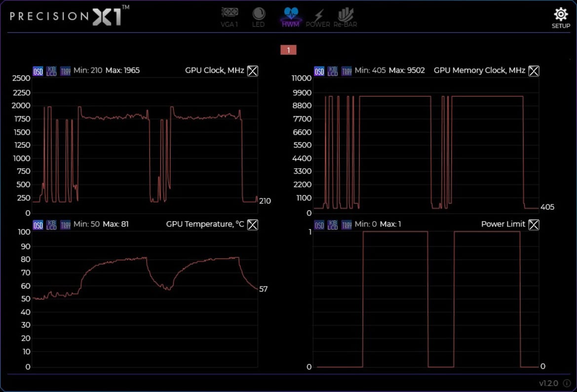
Task: Click the Min: 405 value
Action: [370, 70]
